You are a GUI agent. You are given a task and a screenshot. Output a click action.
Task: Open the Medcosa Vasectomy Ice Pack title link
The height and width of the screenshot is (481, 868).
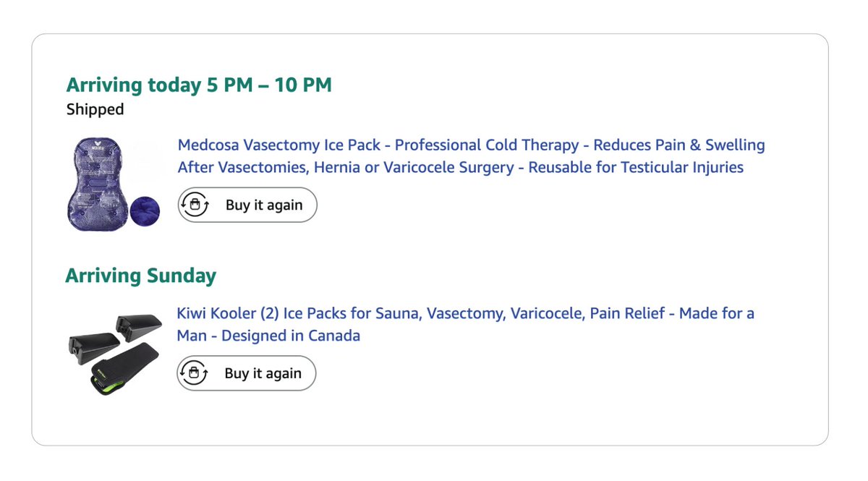click(472, 156)
